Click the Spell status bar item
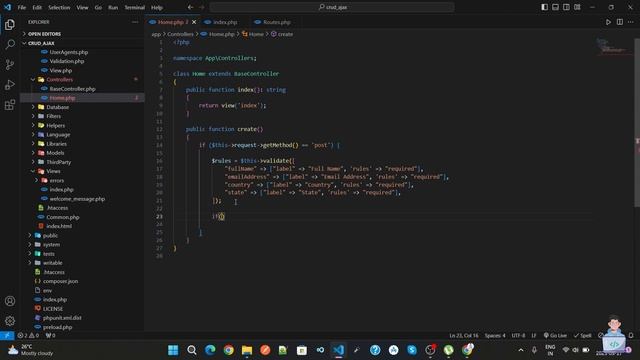This screenshot has height=360, width=640. click(582, 336)
